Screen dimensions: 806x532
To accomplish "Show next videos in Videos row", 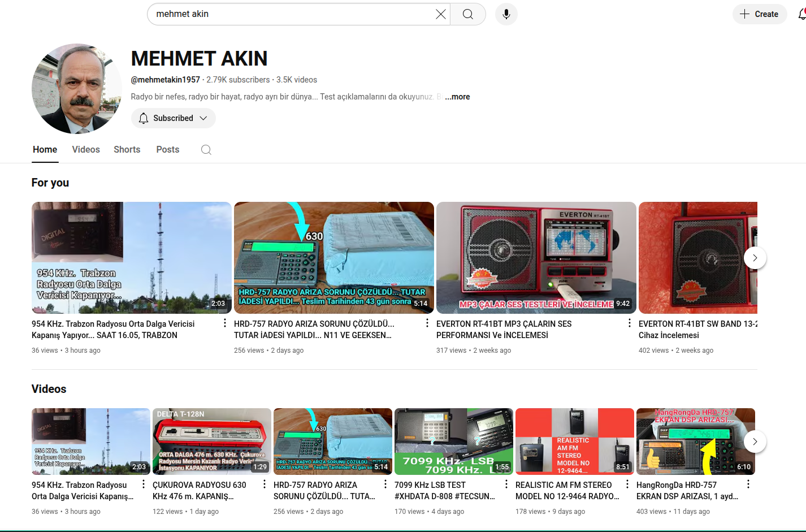I will [755, 442].
